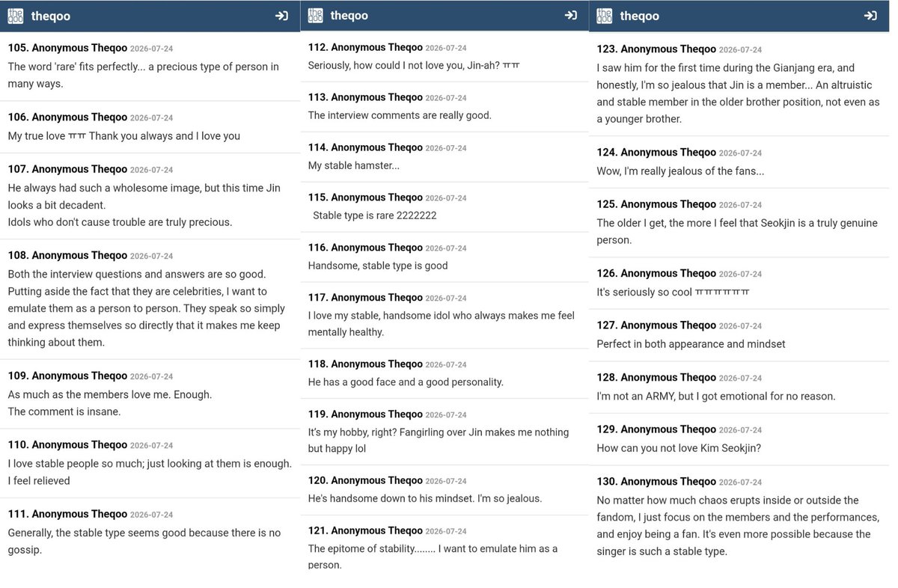
Task: Select comment 111 header
Action: (91, 515)
